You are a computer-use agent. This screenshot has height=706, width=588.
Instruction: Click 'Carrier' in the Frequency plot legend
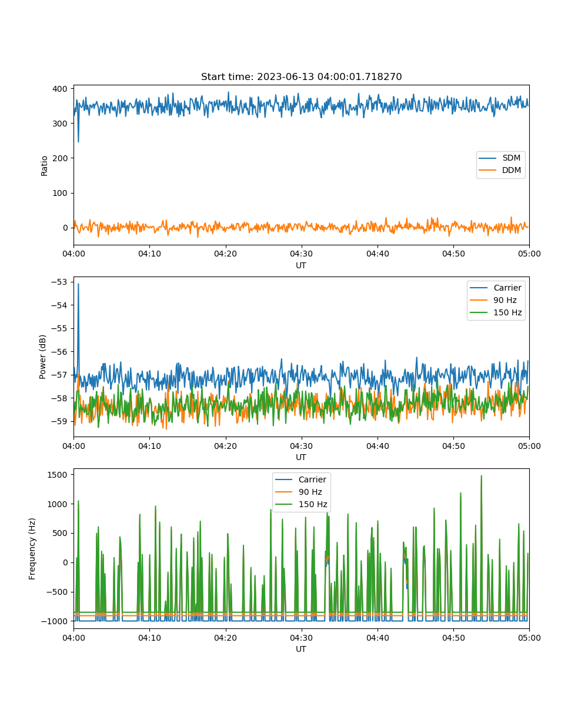pos(312,479)
